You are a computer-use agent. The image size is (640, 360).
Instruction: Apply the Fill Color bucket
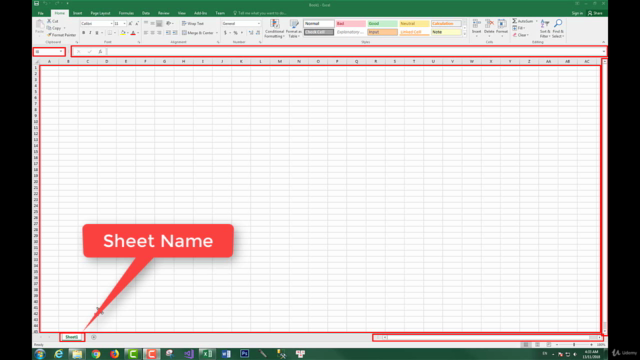123,33
